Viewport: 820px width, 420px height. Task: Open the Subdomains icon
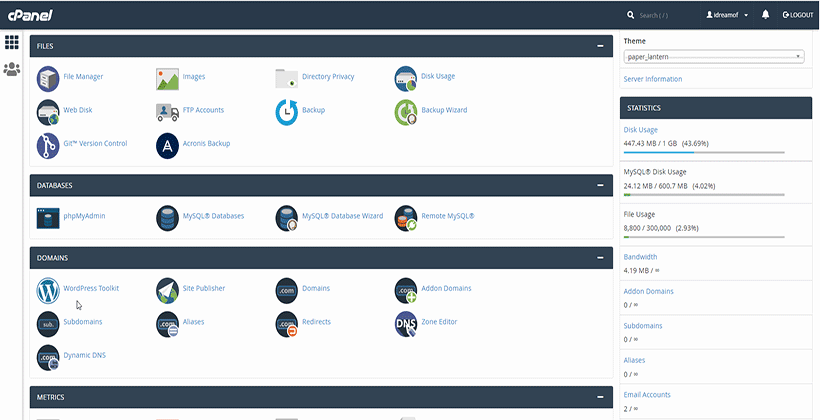[x=48, y=324]
